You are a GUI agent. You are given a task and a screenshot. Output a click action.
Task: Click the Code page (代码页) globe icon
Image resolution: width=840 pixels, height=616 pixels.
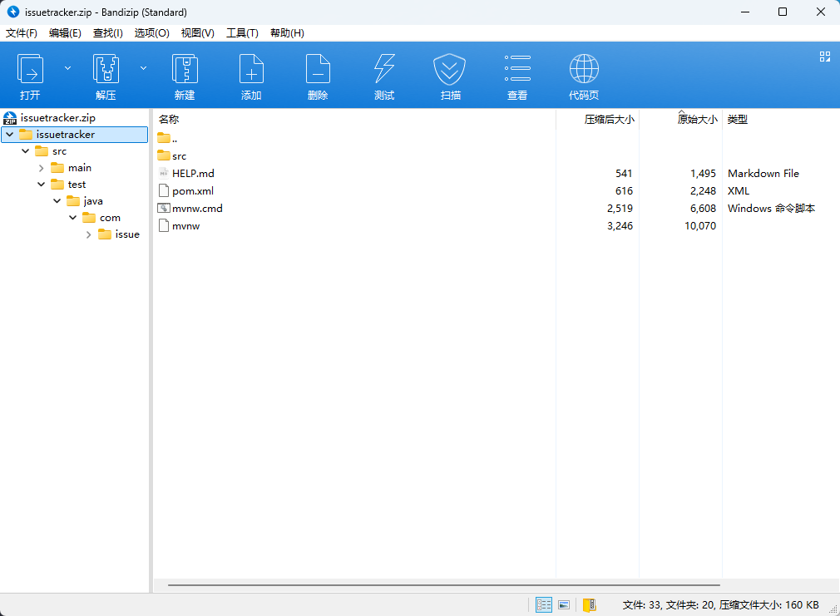click(584, 68)
